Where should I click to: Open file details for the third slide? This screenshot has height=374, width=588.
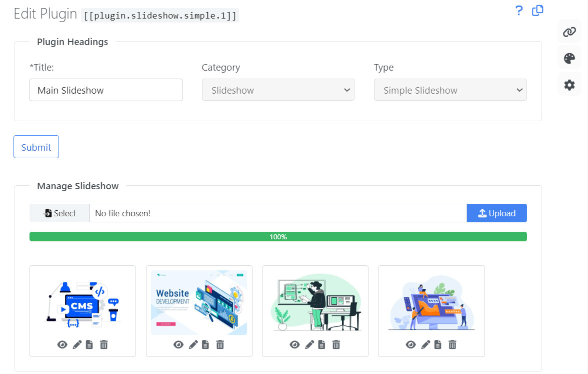[322, 344]
